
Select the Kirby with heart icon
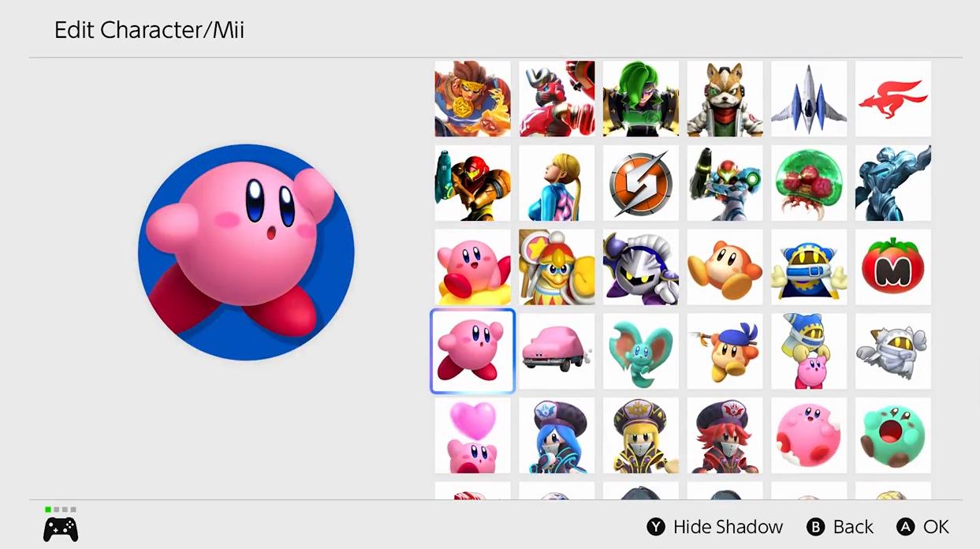click(x=472, y=435)
